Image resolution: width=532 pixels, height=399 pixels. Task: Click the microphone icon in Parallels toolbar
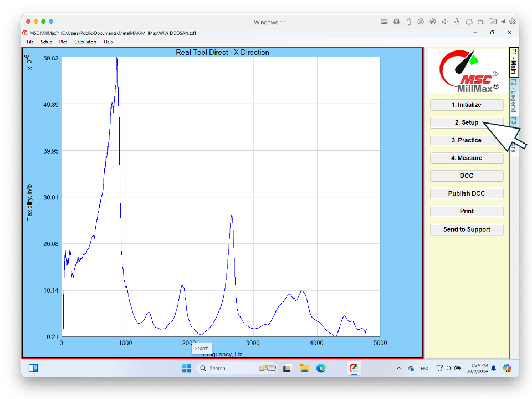[457, 22]
